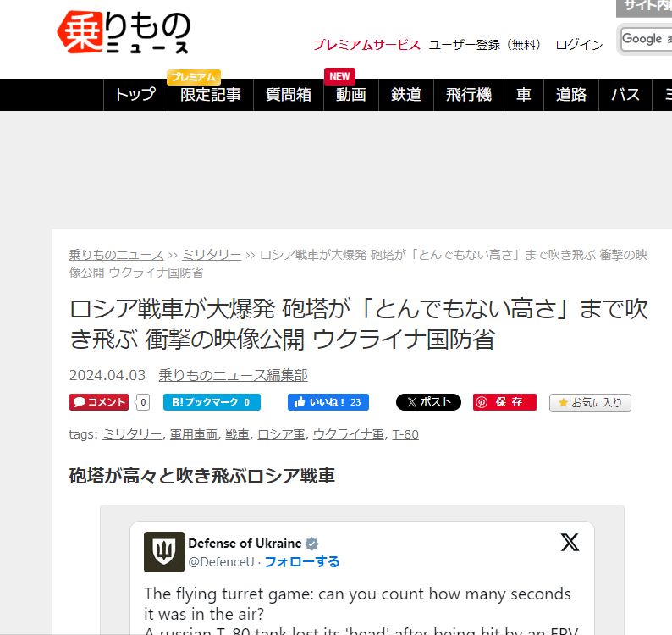
Task: Go to the トップ menu item
Action: pos(135,95)
